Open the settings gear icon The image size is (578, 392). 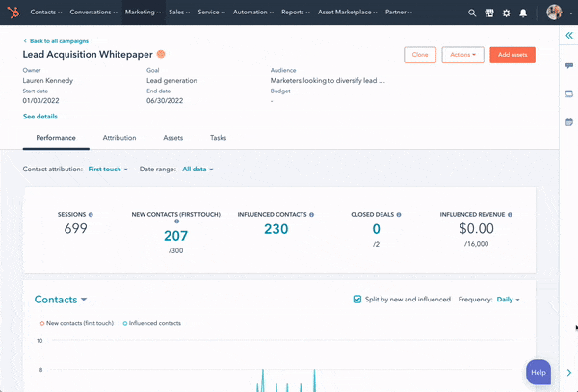pos(507,13)
